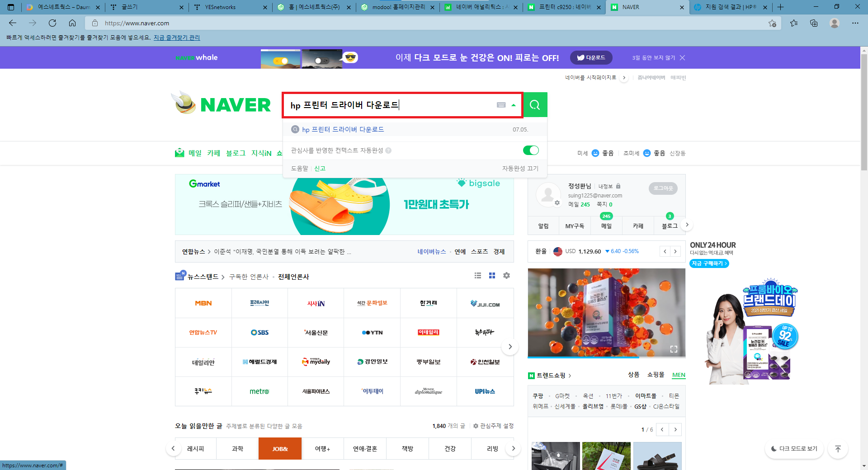Screen dimensions: 868x470
Task: Select the 전체언론사 tab
Action: pos(293,277)
